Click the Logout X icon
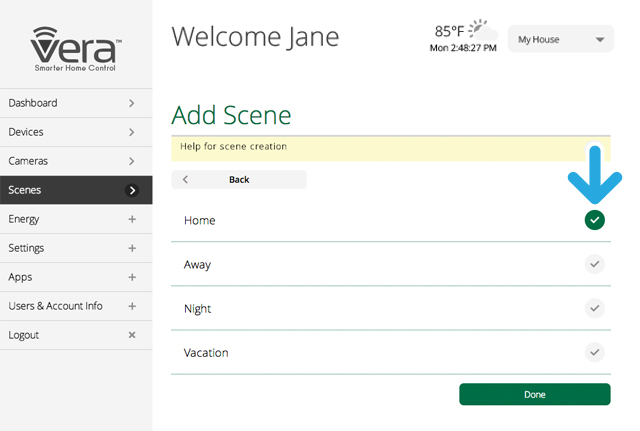Image resolution: width=640 pixels, height=431 pixels. 132,335
